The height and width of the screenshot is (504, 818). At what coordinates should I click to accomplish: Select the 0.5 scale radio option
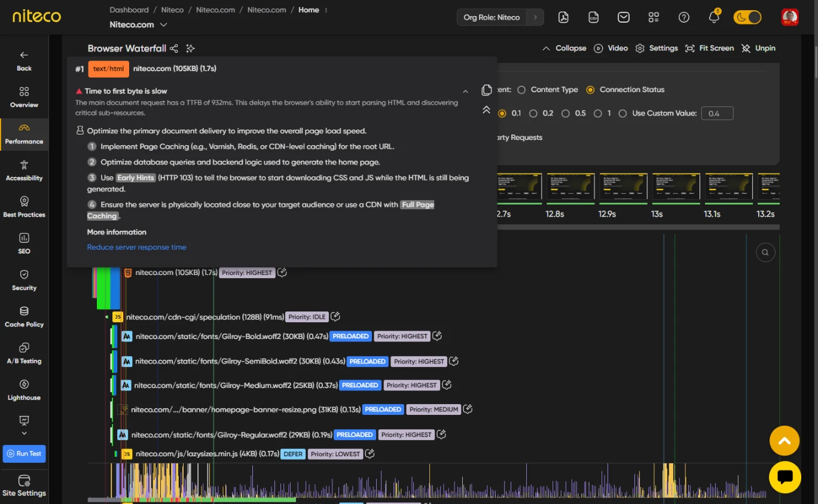tap(566, 114)
